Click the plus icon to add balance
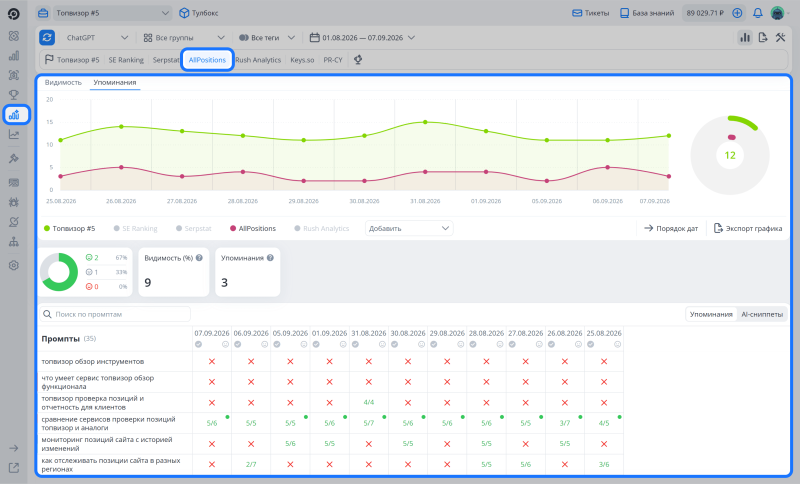The image size is (800, 484). (x=737, y=13)
